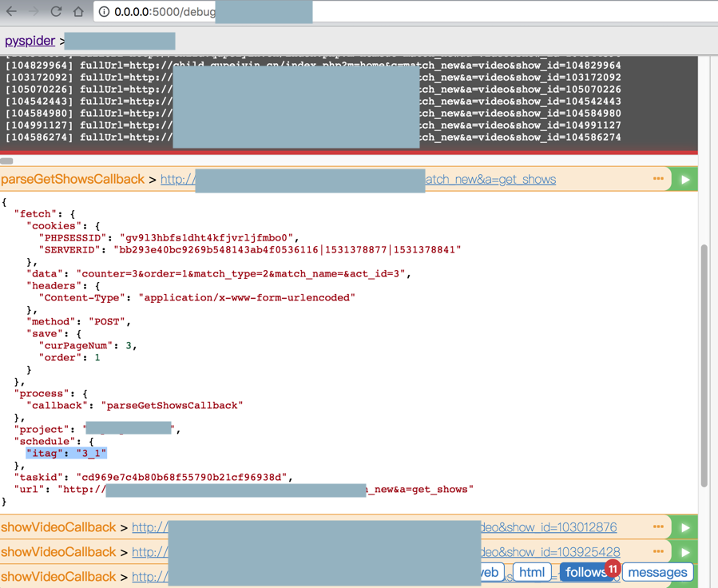Open the pyspider home link
718x588 pixels.
[x=30, y=41]
